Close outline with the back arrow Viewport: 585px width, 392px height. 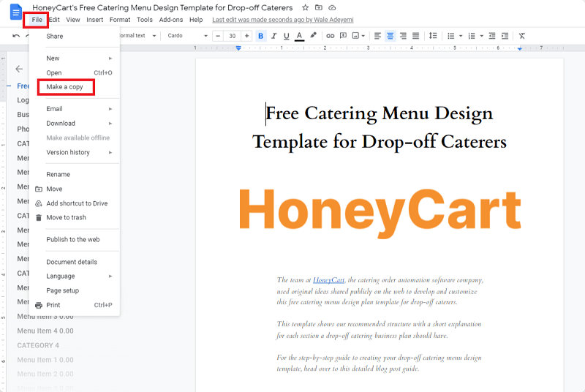click(19, 69)
